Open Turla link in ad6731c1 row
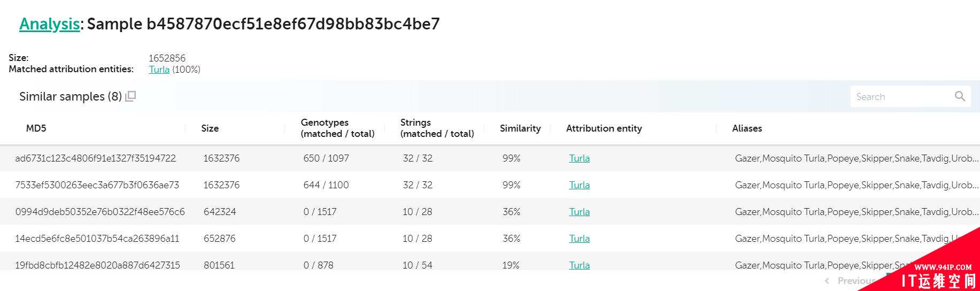Image resolution: width=980 pixels, height=291 pixels. click(580, 158)
